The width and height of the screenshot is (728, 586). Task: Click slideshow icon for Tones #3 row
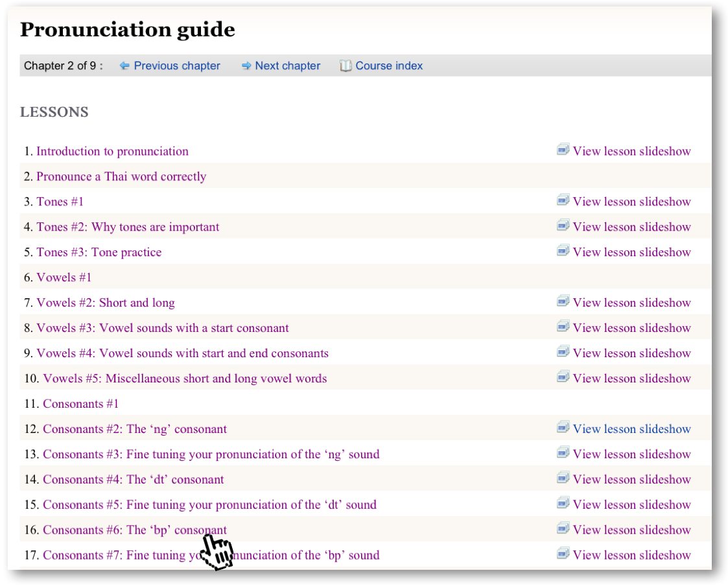point(563,251)
